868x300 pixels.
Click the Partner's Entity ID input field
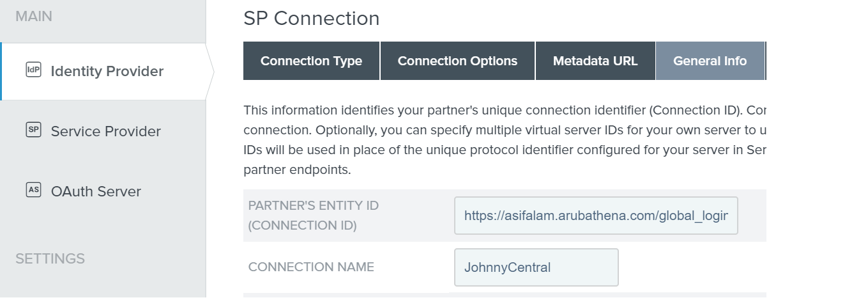click(595, 216)
